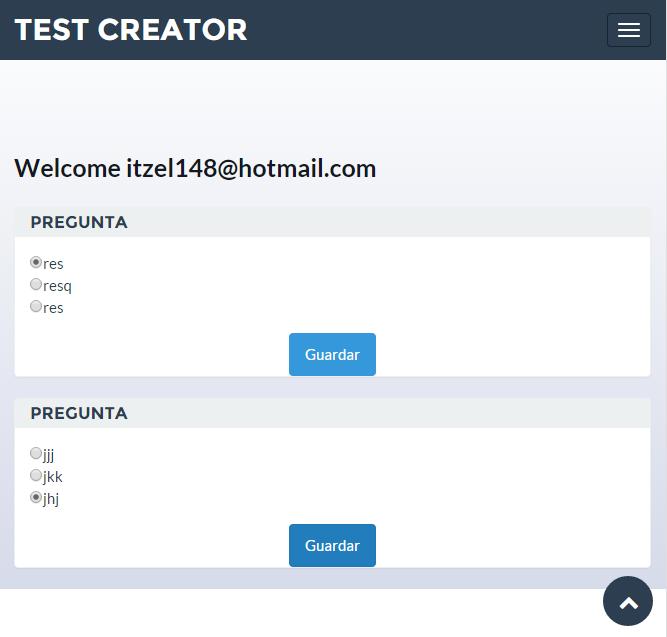The image size is (667, 637).
Task: Open the hamburger navigation menu
Action: click(x=628, y=30)
